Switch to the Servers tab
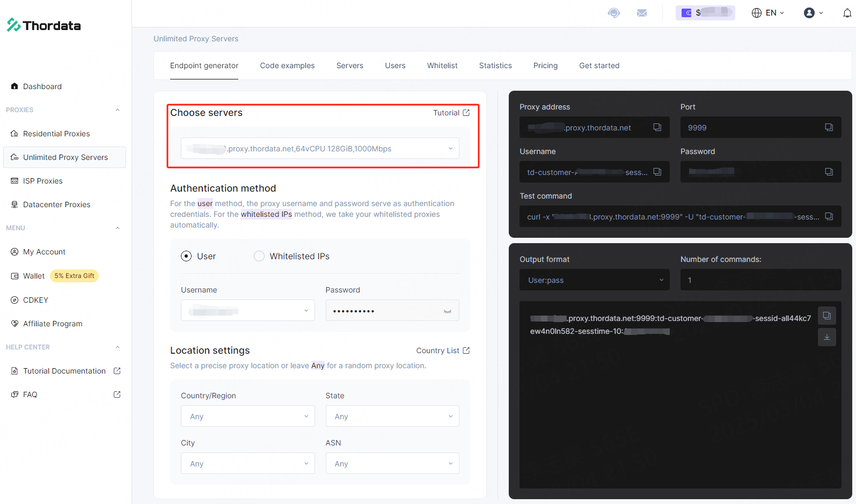This screenshot has width=856, height=504. click(350, 65)
